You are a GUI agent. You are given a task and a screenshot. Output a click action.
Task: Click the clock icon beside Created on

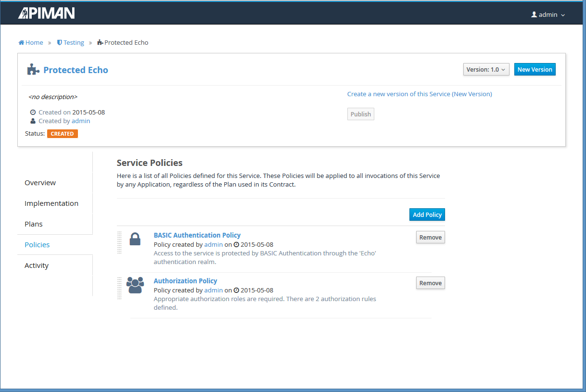[33, 112]
